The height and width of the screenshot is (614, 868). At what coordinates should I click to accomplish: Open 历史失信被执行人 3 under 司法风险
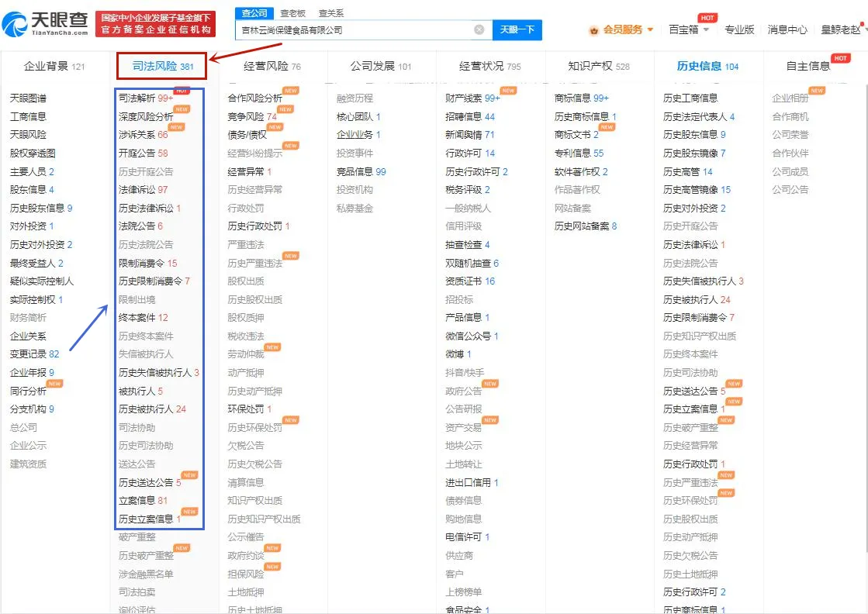pyautogui.click(x=159, y=373)
